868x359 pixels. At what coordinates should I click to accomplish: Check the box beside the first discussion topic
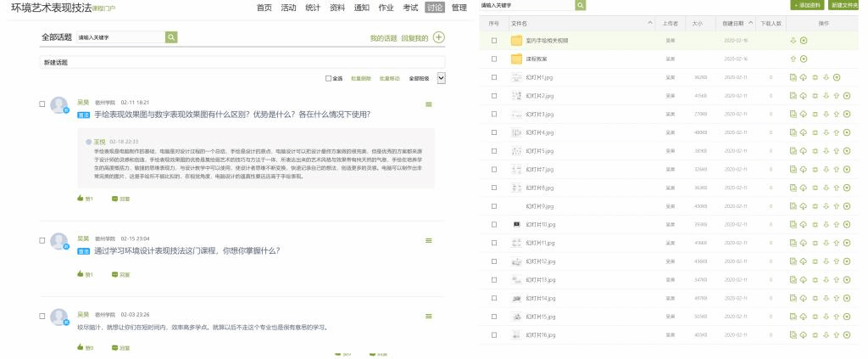pyautogui.click(x=42, y=104)
